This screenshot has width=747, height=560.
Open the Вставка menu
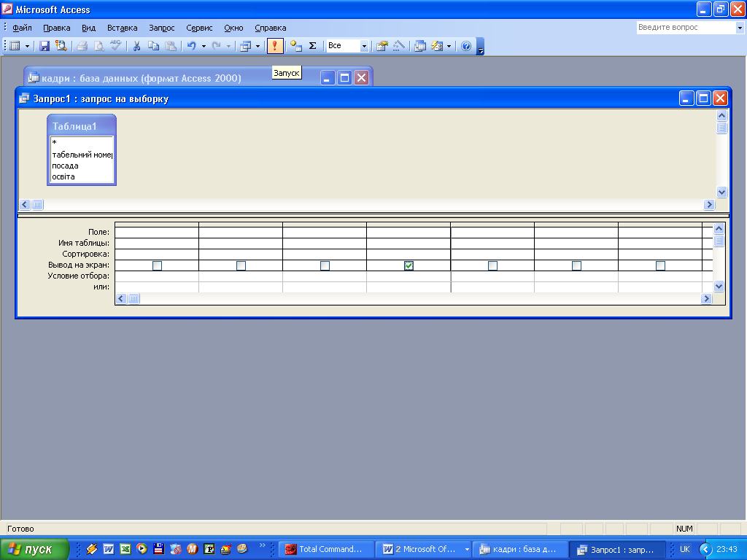[x=122, y=28]
